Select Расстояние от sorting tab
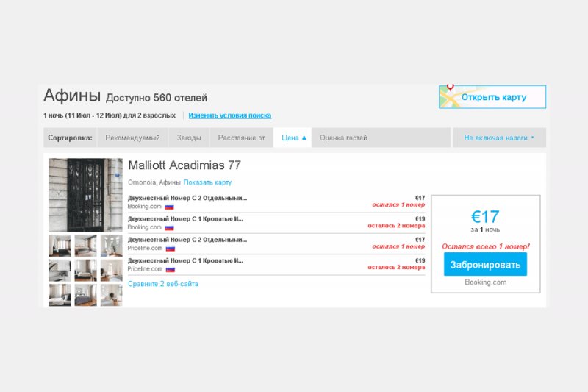The image size is (588, 392). [x=241, y=138]
